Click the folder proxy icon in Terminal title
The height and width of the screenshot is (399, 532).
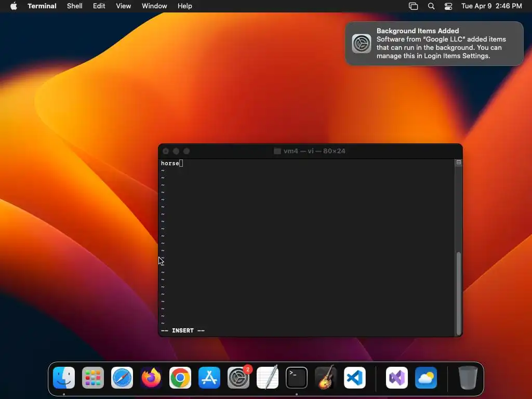(277, 151)
